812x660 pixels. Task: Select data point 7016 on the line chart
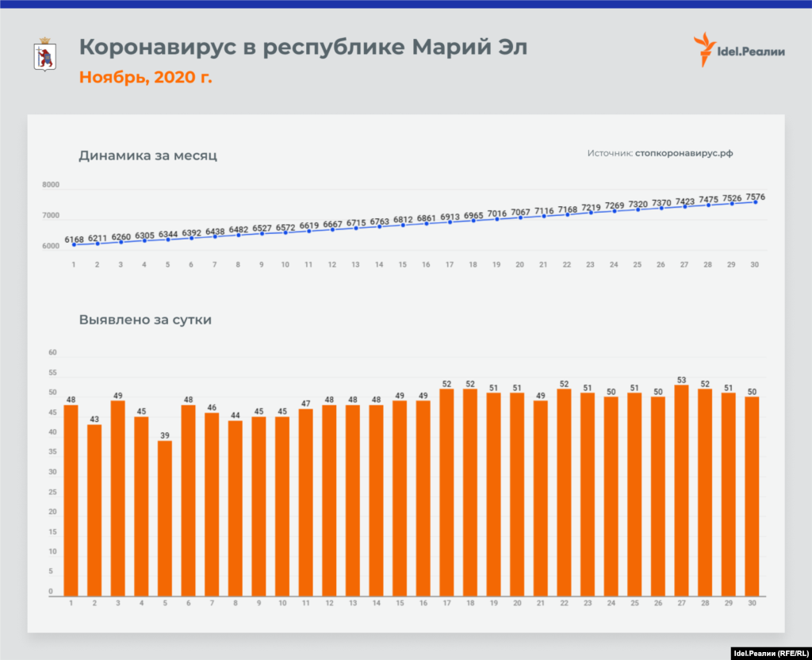(x=496, y=219)
